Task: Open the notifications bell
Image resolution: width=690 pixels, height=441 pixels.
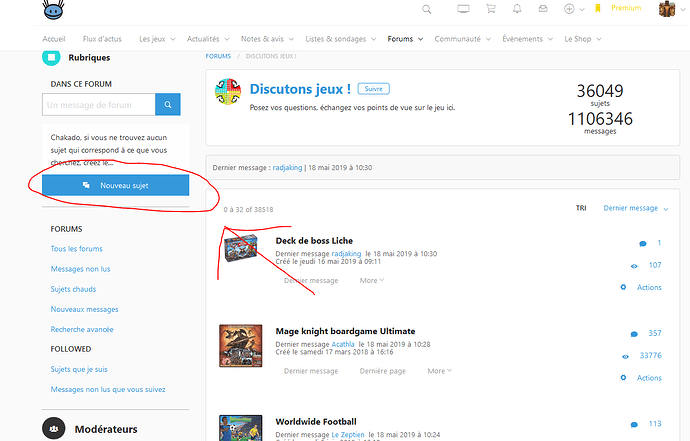Action: tap(517, 8)
